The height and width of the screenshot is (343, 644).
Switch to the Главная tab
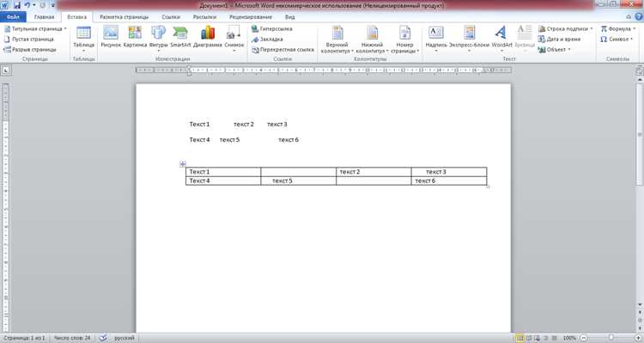[44, 17]
